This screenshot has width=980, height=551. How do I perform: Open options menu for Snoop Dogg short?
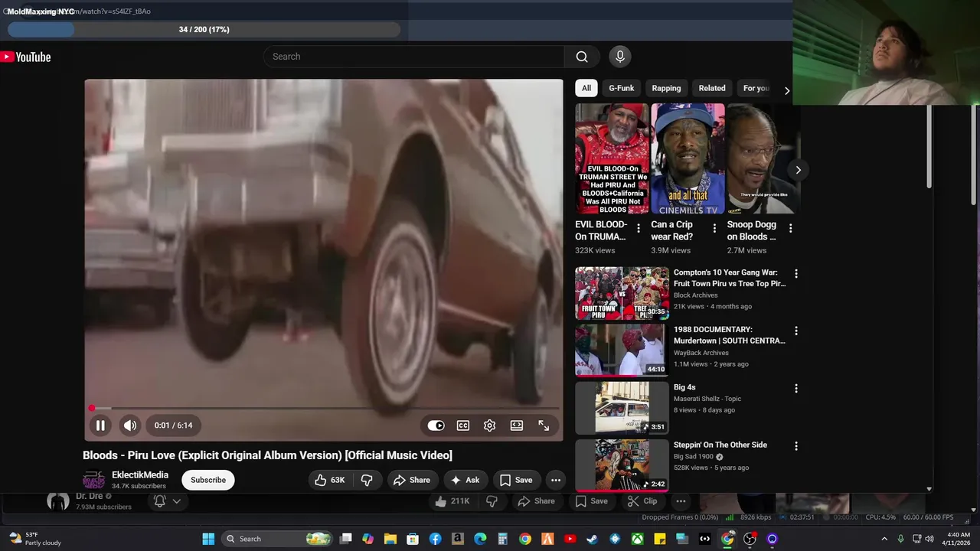click(x=790, y=229)
